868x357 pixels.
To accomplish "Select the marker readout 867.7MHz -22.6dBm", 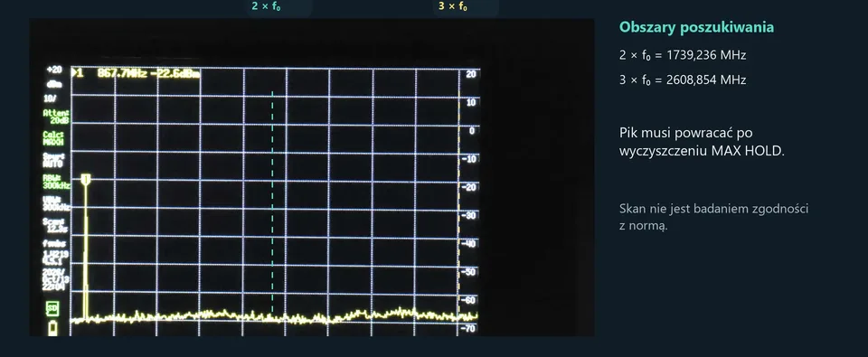I will click(x=147, y=73).
